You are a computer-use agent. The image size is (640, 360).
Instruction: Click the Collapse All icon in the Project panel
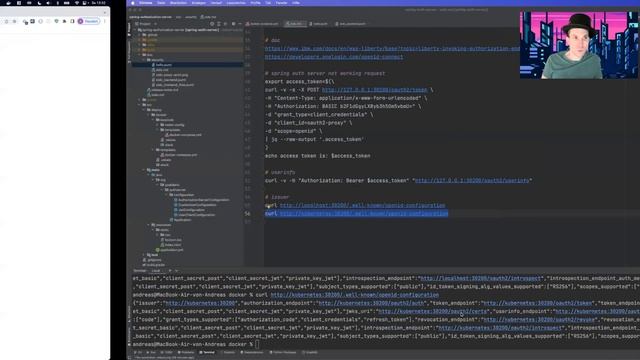tap(225, 24)
